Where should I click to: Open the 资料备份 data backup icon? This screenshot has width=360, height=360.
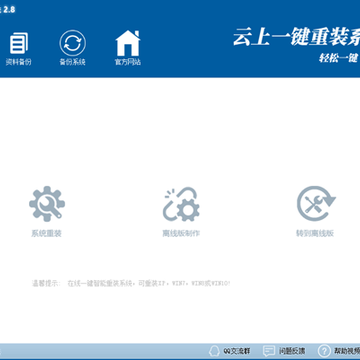[19, 43]
